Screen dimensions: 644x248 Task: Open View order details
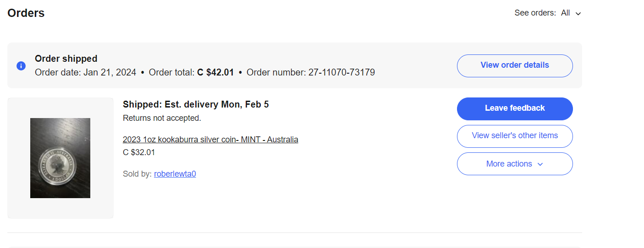515,65
